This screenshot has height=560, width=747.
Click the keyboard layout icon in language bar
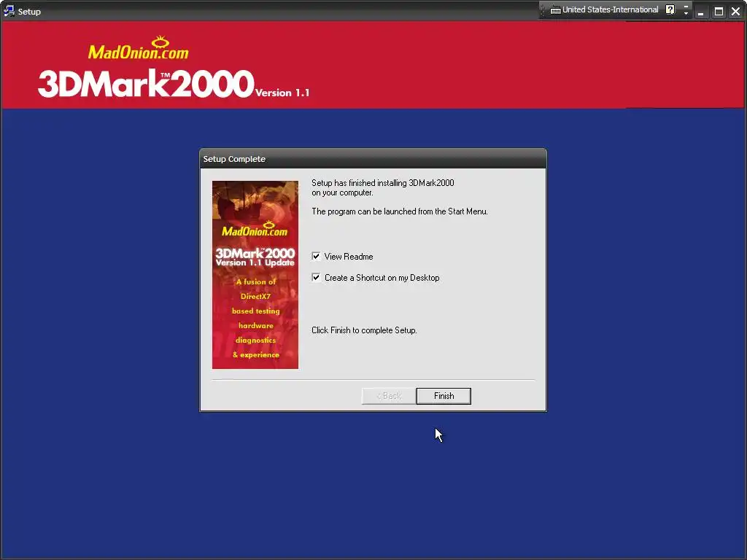pyautogui.click(x=555, y=10)
